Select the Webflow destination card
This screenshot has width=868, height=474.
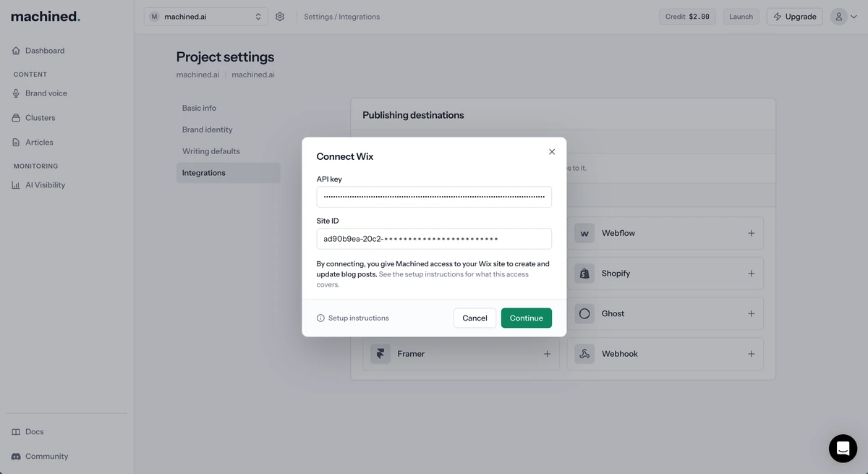[x=665, y=234]
